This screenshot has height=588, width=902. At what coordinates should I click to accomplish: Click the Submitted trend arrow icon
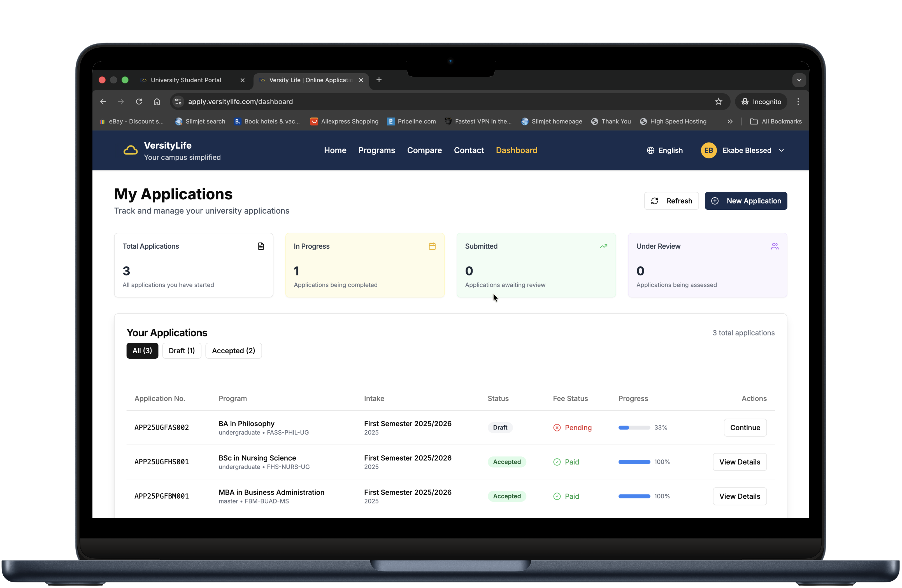603,246
